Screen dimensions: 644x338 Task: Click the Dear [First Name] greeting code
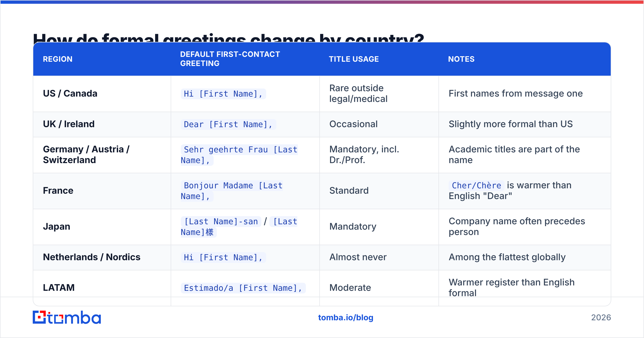point(228,124)
